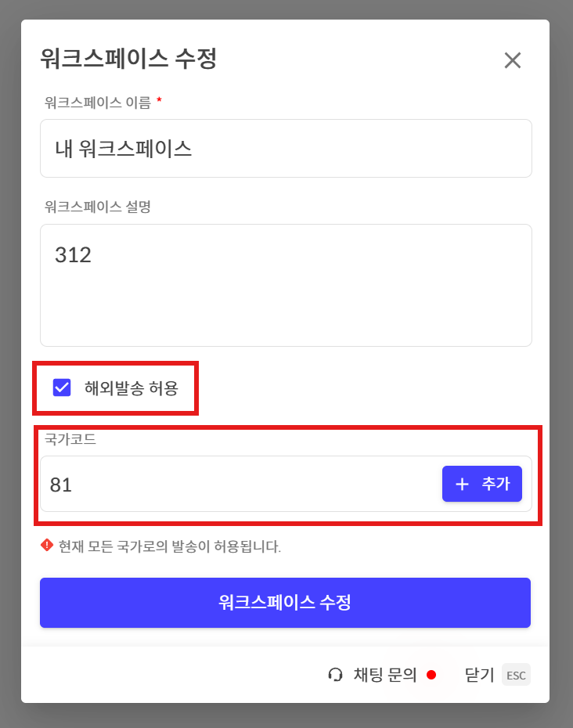Click the 해외발송 허용 checkbox label text

(132, 387)
